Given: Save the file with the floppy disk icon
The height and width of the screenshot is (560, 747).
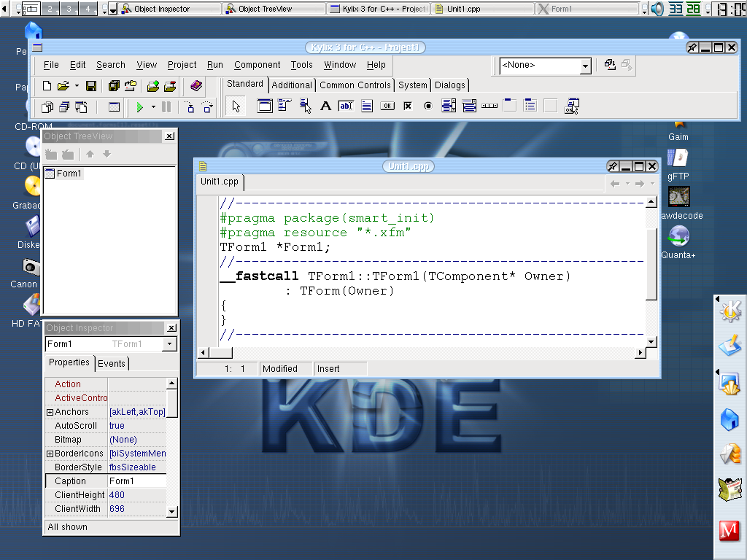Looking at the screenshot, I should tap(91, 86).
